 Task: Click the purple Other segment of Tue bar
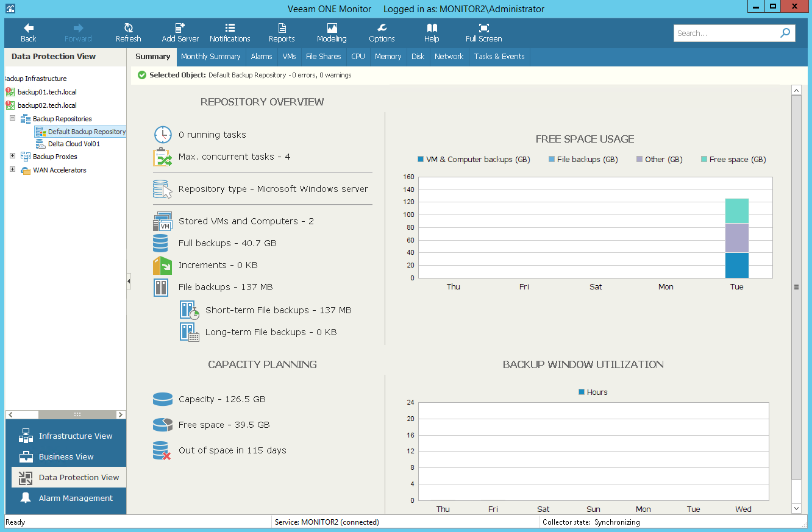coord(736,238)
